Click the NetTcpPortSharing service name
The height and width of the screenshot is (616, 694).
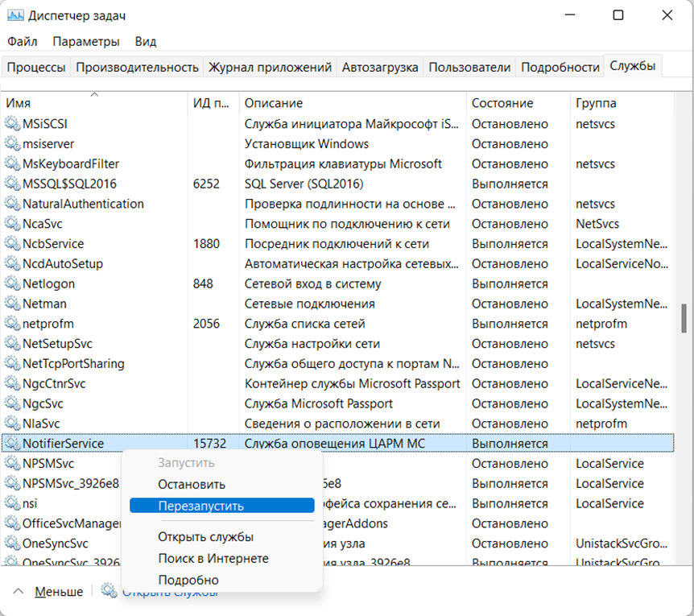(73, 364)
